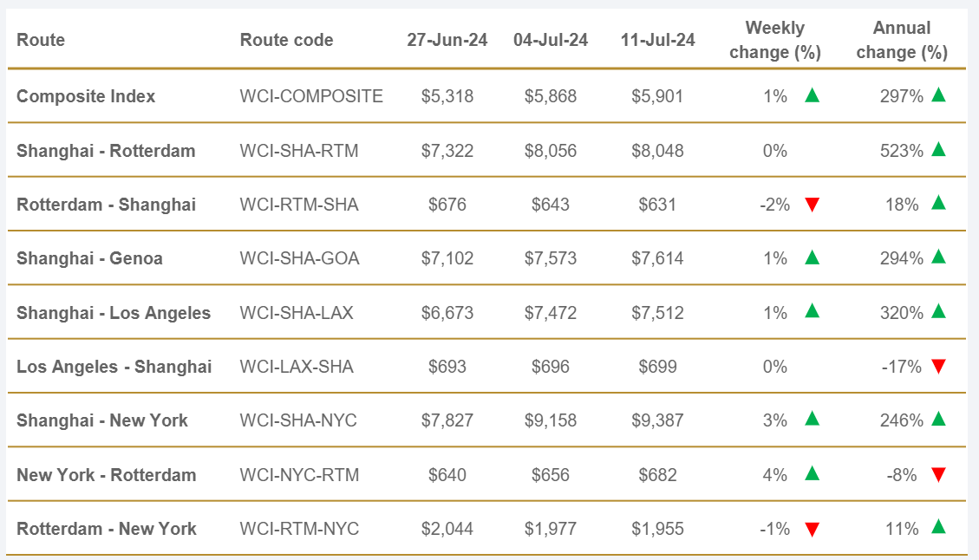Click red down arrow for Rotterdam - Shanghai weekly change
Screen dimensions: 979x560
[x=812, y=205]
